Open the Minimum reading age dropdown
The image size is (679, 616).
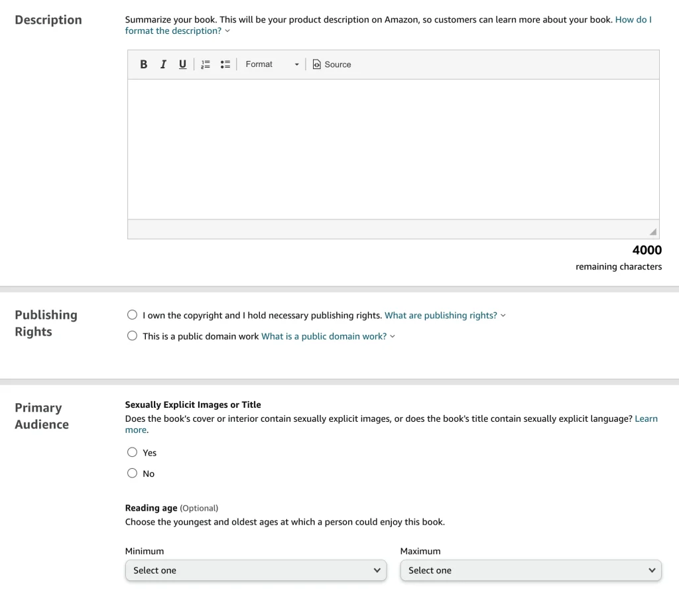pos(256,570)
